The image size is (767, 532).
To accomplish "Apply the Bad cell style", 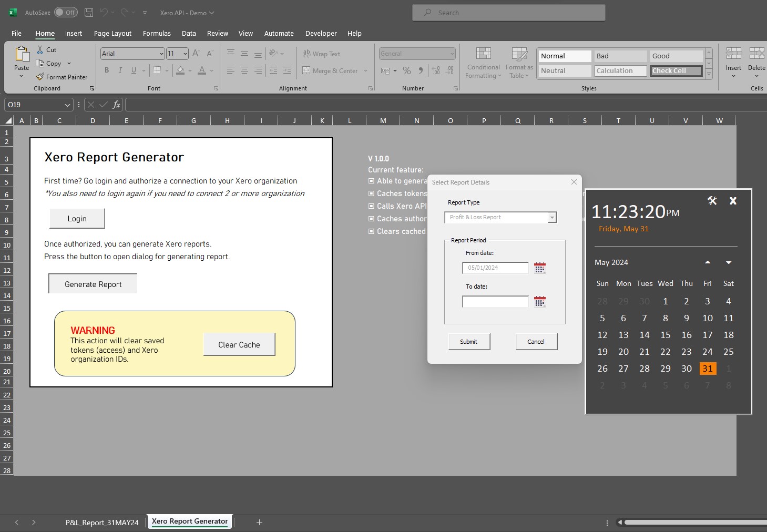I will pos(620,56).
